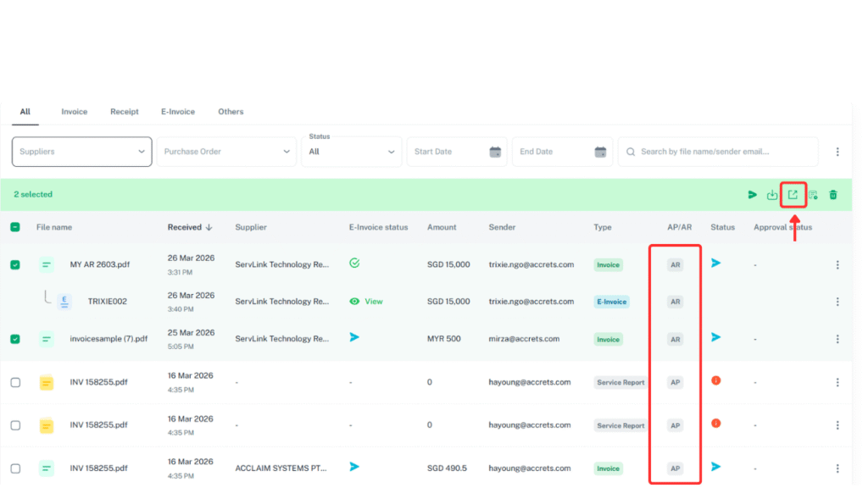868x488 pixels.
Task: Click the Send icon in the selection toolbar
Action: pos(752,194)
